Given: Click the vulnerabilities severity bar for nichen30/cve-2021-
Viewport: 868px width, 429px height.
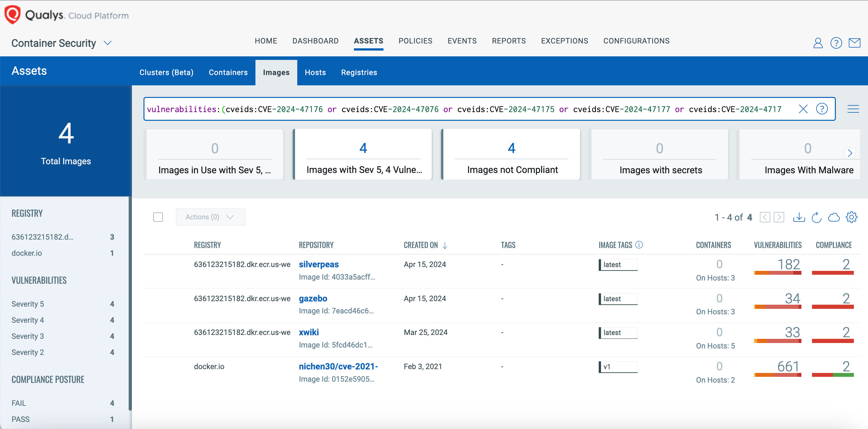Looking at the screenshot, I should (x=778, y=376).
